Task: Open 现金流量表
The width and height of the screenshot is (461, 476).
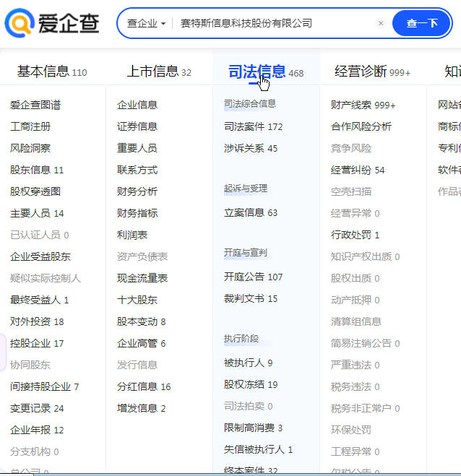Action: click(x=142, y=278)
